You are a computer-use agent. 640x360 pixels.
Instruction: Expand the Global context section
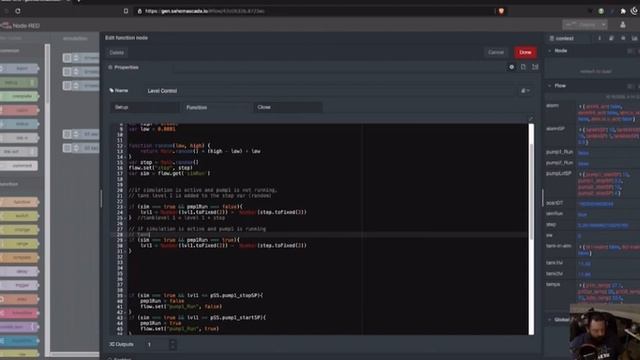tap(550, 320)
